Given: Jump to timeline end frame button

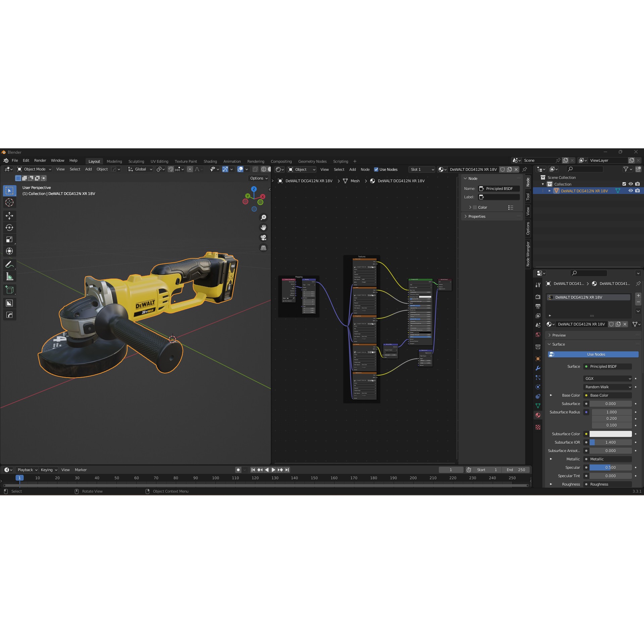Looking at the screenshot, I should 287,470.
